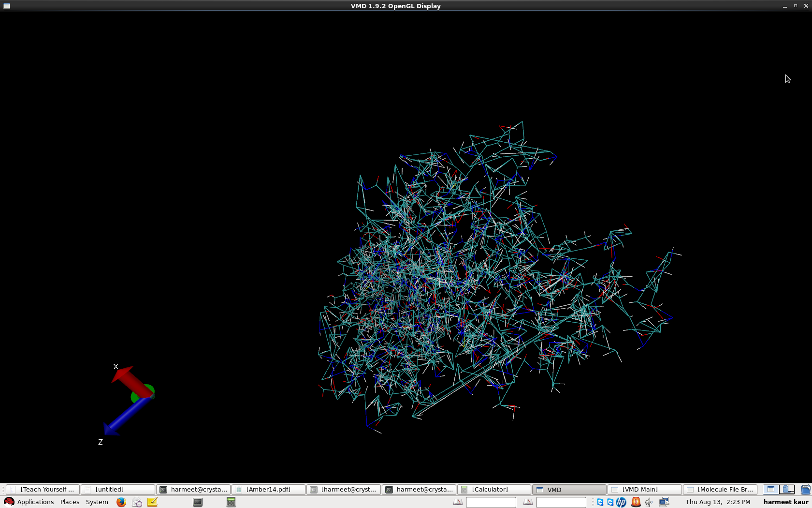Viewport: 812px width, 508px height.
Task: Open the trash icon in panel corner
Action: click(x=805, y=490)
